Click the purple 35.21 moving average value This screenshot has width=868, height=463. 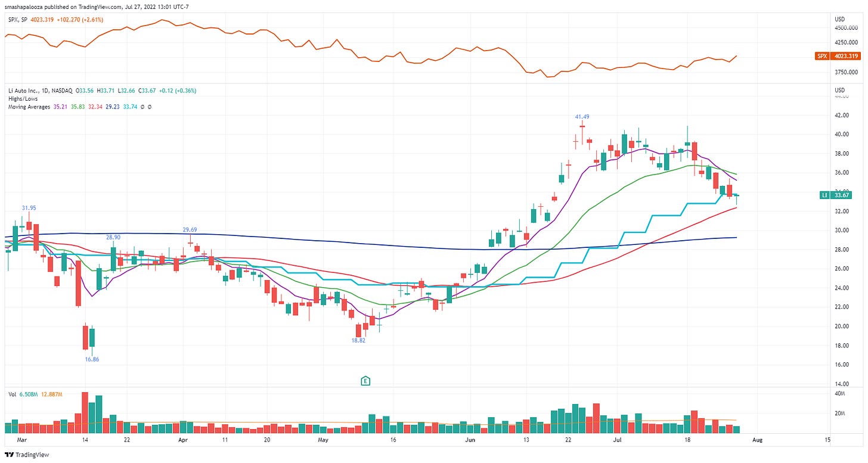point(60,107)
